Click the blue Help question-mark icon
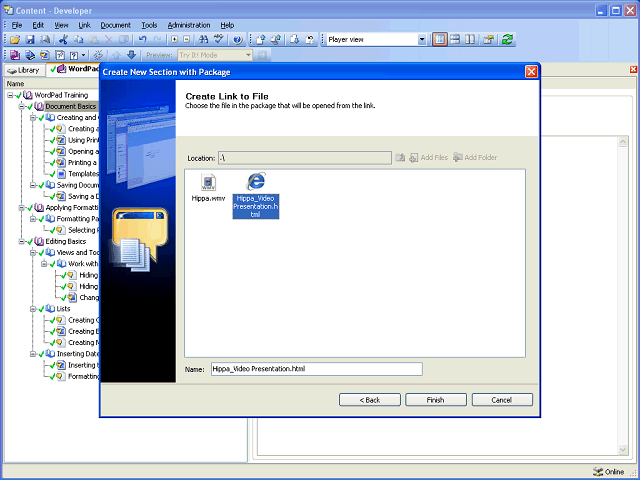This screenshot has height=480, width=640. coord(238,40)
